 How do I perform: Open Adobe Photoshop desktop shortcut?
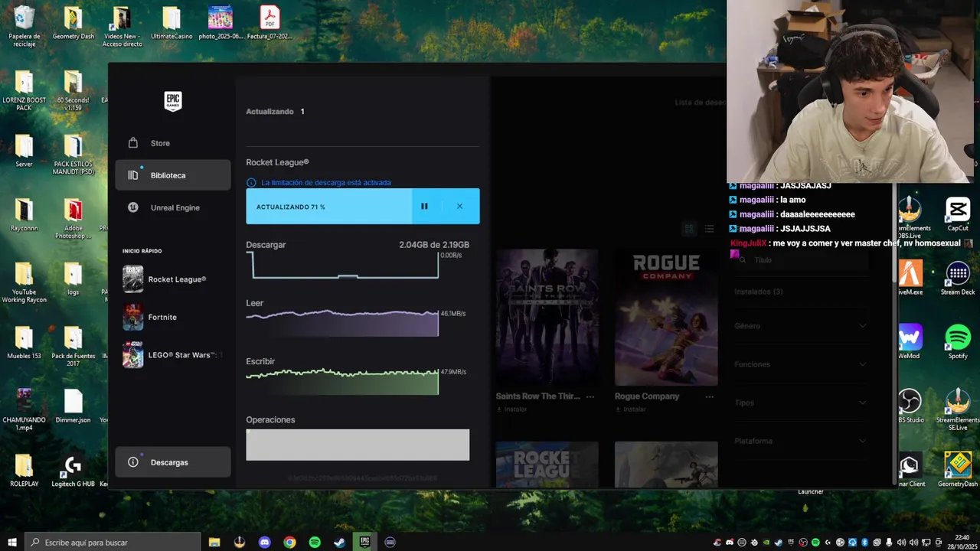pyautogui.click(x=73, y=218)
